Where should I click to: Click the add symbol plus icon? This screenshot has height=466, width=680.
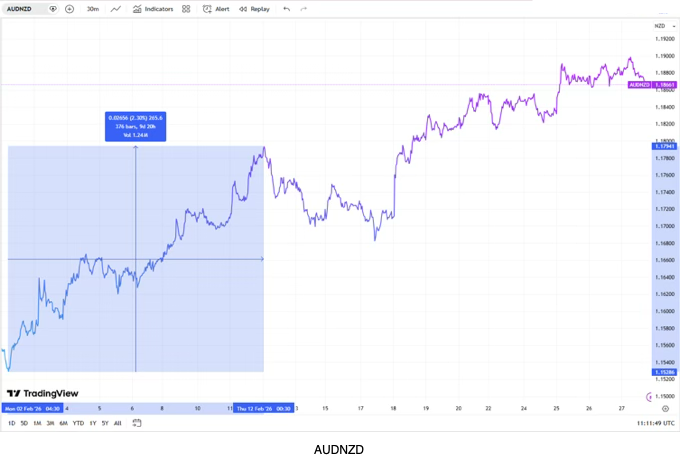tap(69, 9)
